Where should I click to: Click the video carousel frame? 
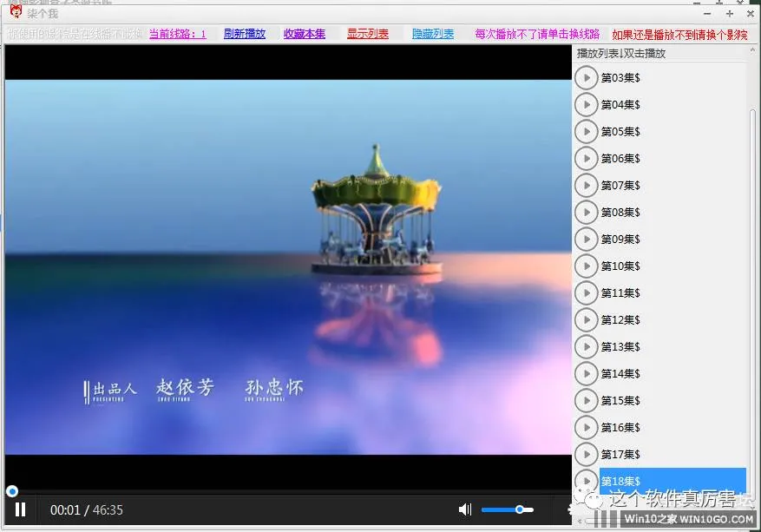tap(288, 267)
